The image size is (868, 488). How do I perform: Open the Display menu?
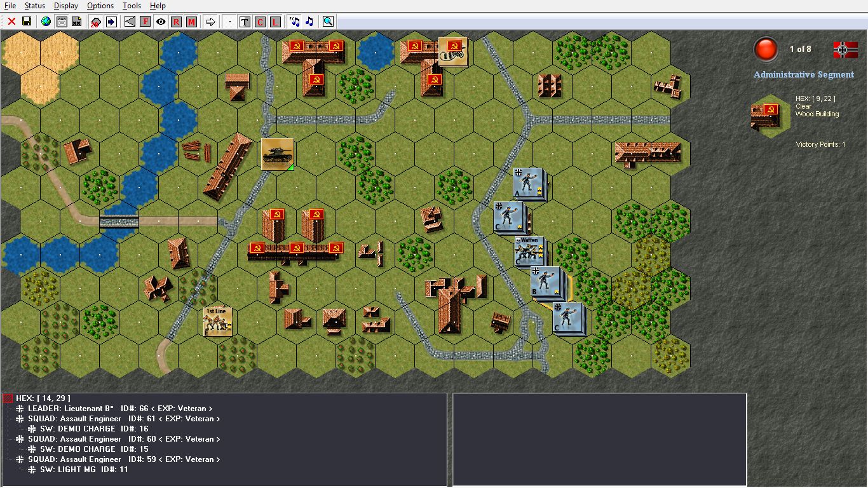[x=66, y=6]
